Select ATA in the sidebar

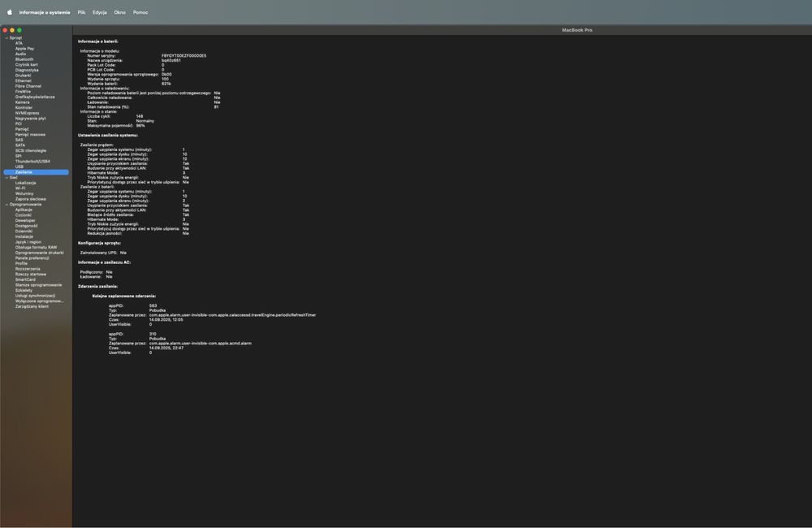point(19,43)
